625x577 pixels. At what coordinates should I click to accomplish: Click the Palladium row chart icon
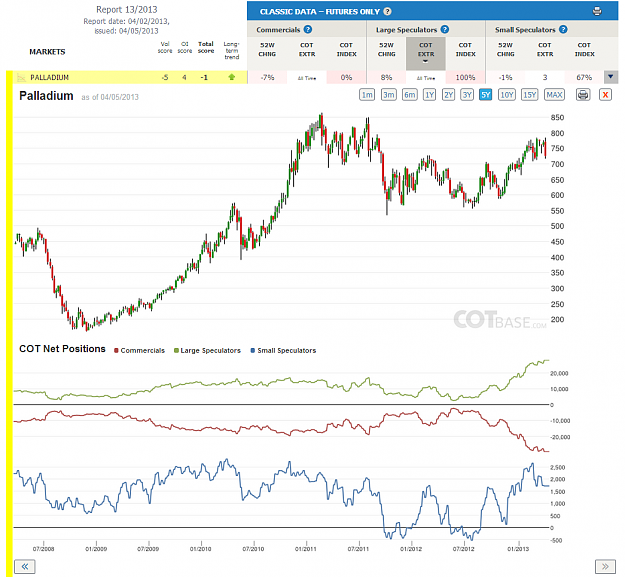click(x=21, y=77)
